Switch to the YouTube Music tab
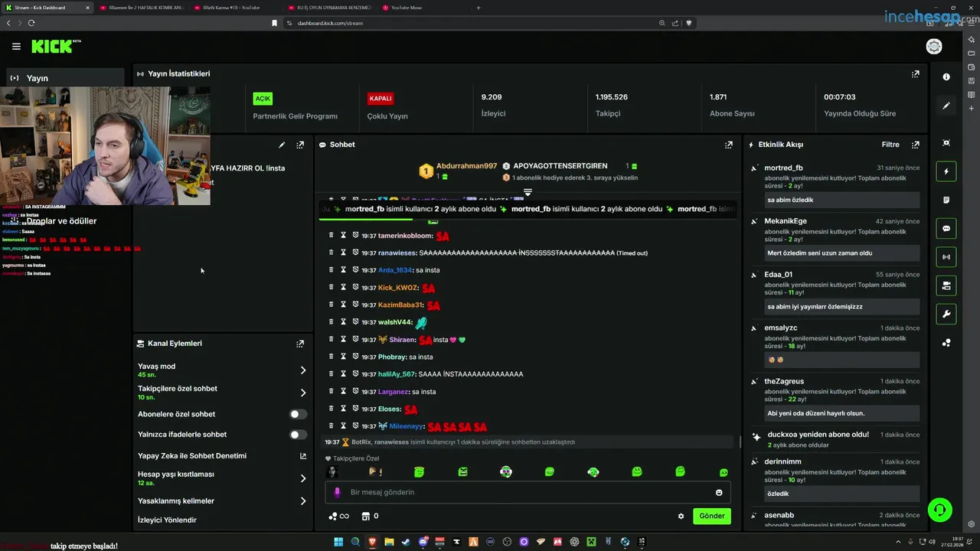 click(x=423, y=8)
